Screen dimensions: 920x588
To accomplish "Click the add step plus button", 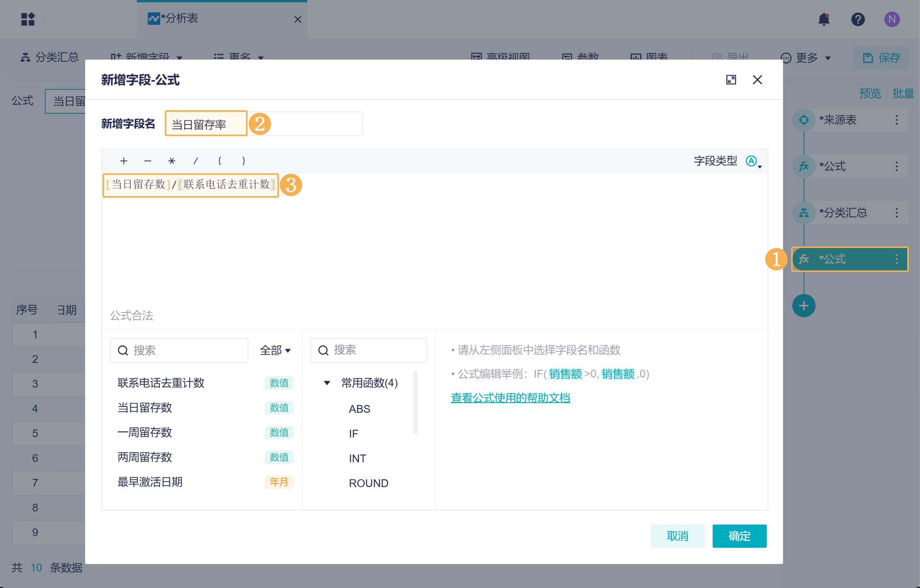I will point(804,306).
